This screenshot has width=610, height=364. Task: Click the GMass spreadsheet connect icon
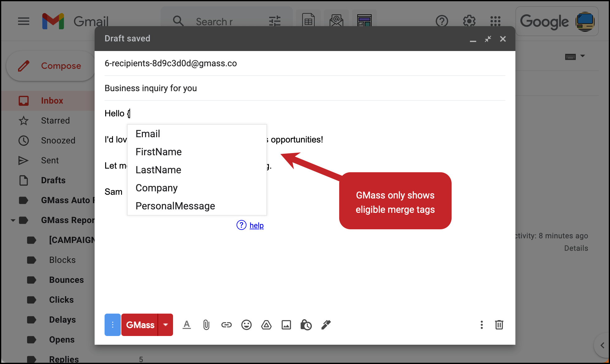(x=308, y=21)
